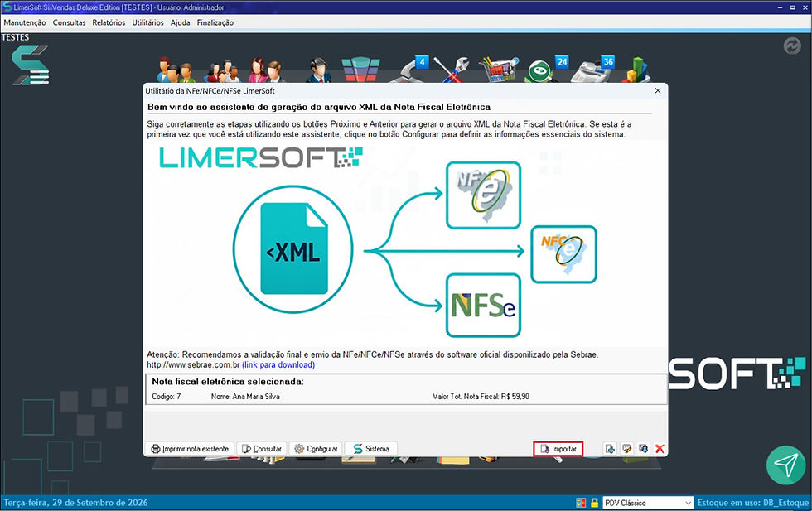The height and width of the screenshot is (511, 812).
Task: Open the funnel filter icon in toolbar
Action: click(361, 70)
